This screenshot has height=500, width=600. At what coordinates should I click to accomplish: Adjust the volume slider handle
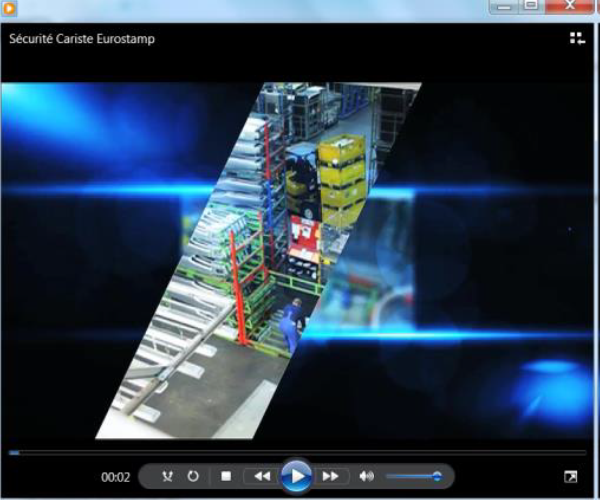pyautogui.click(x=437, y=476)
